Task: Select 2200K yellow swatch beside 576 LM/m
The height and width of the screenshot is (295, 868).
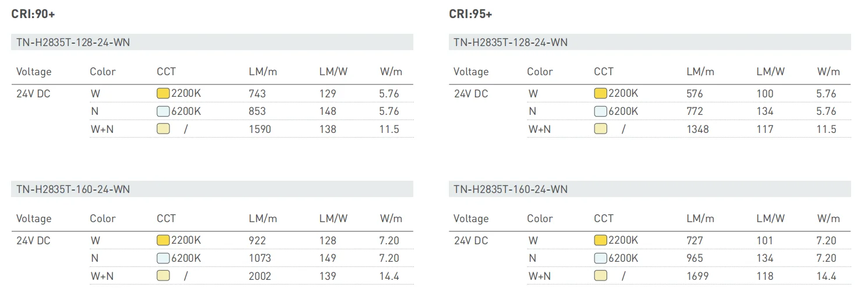Action: tap(600, 93)
